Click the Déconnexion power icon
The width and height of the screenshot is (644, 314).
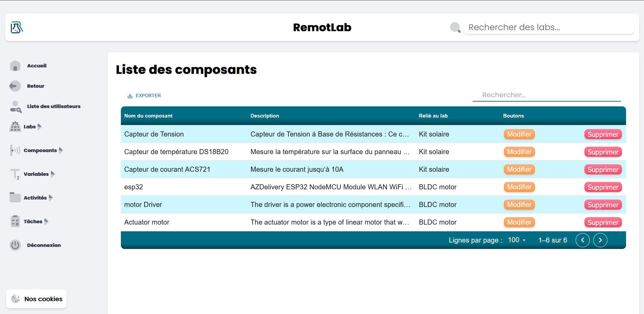click(15, 245)
